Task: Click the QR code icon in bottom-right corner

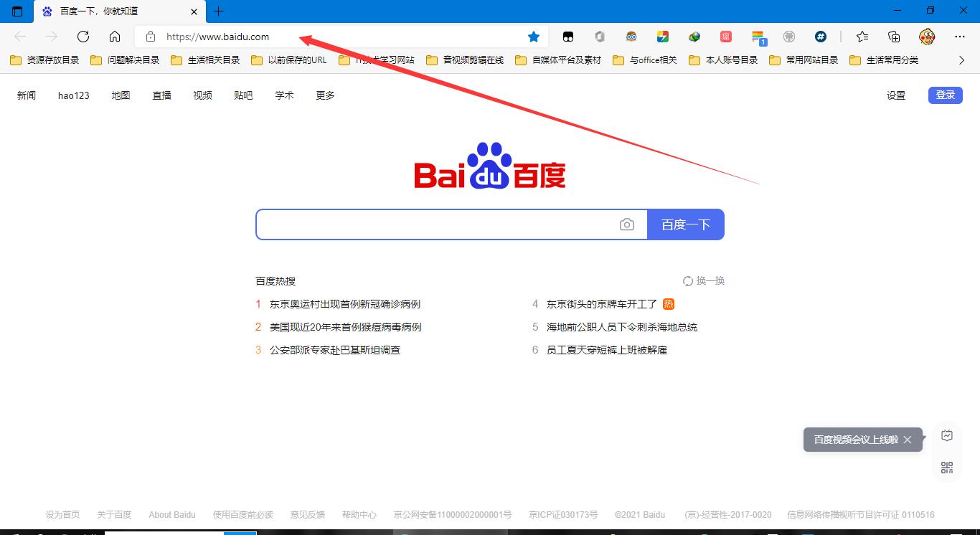Action: [x=946, y=466]
